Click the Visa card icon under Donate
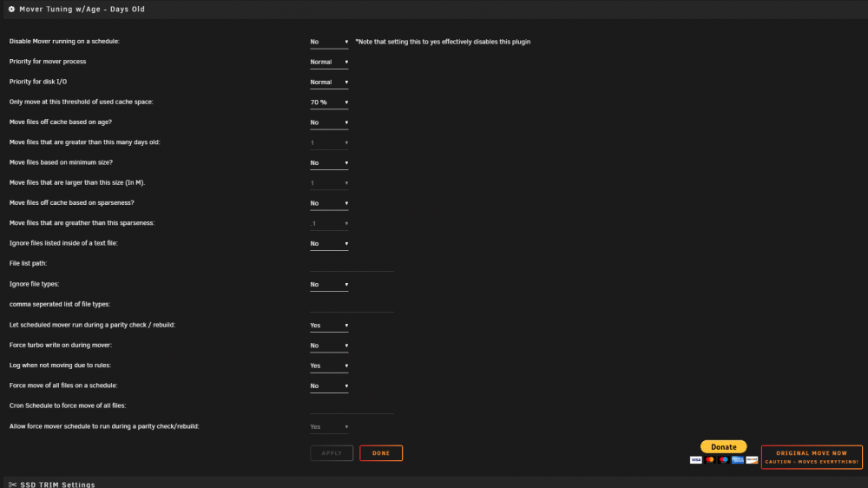Image resolution: width=868 pixels, height=488 pixels. coord(696,459)
